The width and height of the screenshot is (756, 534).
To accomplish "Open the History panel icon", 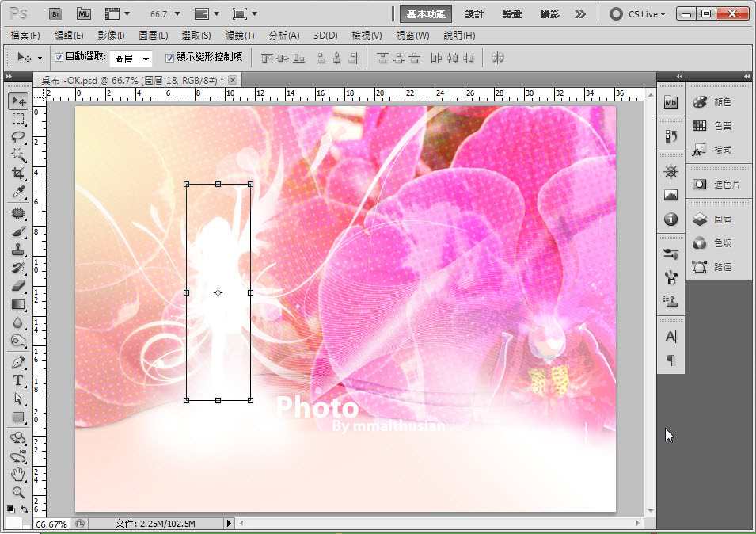I will (671, 136).
